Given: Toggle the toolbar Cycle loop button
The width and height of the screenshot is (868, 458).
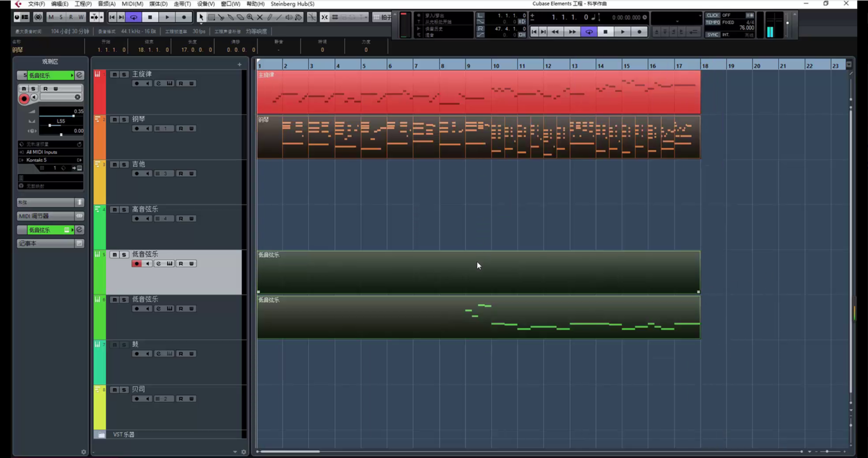Looking at the screenshot, I should (x=134, y=17).
